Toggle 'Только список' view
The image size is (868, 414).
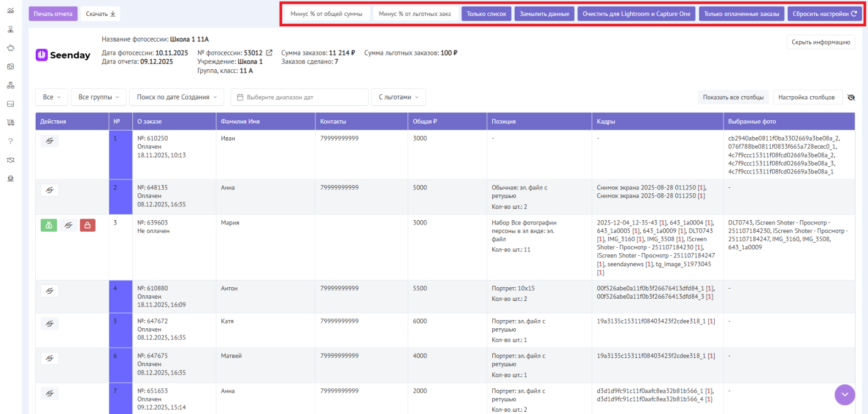486,14
